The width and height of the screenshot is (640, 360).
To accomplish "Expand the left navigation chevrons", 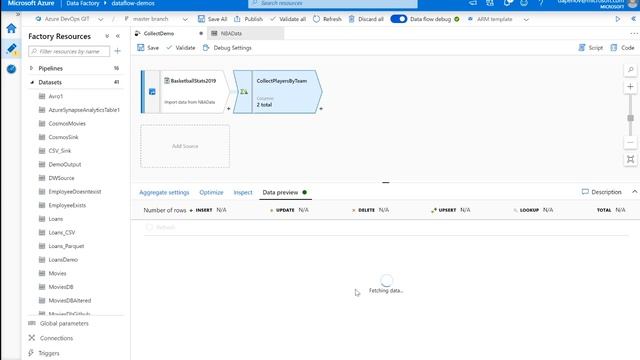I will tap(18, 14).
